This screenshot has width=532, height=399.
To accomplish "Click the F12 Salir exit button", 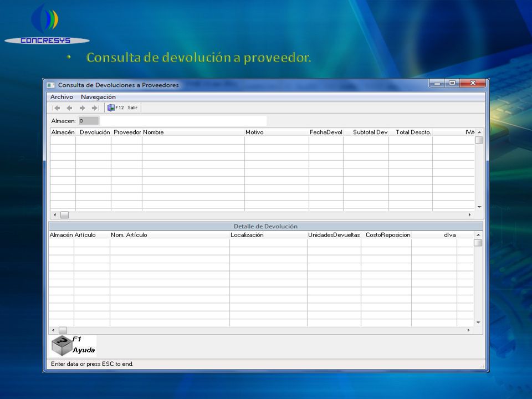I will click(x=122, y=108).
